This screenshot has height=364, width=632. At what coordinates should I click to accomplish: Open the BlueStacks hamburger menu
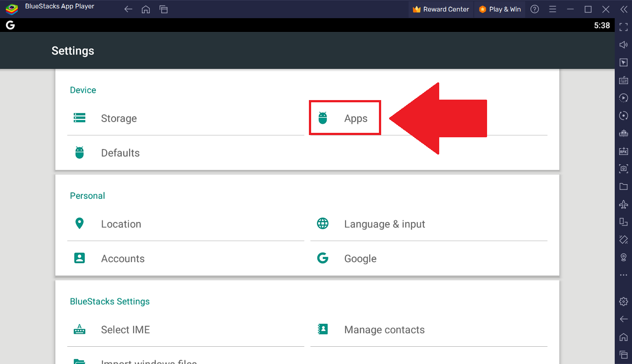click(552, 9)
